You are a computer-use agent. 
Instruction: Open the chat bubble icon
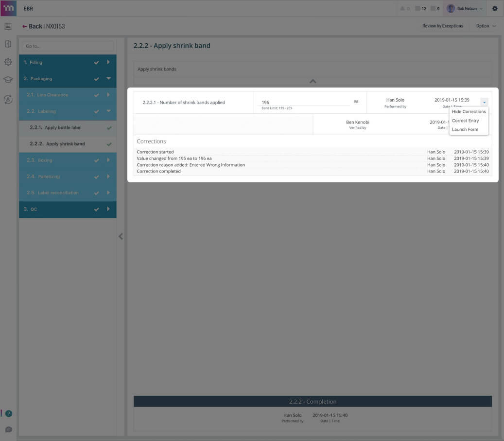tap(8, 429)
